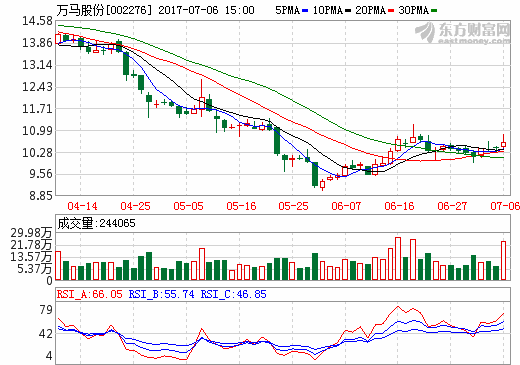The height and width of the screenshot is (365, 520).
Task: Click the tallest red volume bar near 06-16
Action: click(398, 259)
